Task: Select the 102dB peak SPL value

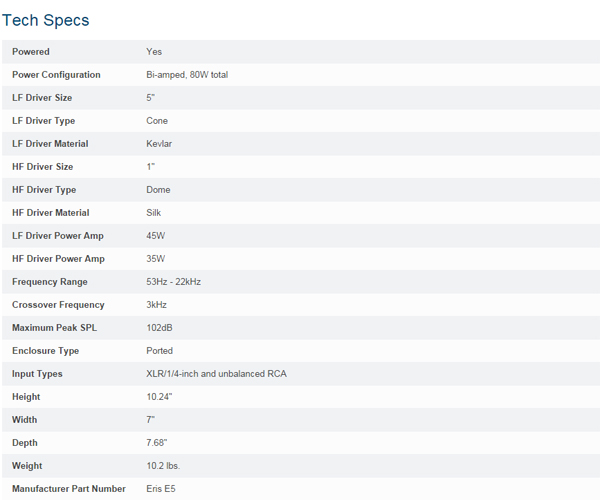Action: tap(160, 328)
